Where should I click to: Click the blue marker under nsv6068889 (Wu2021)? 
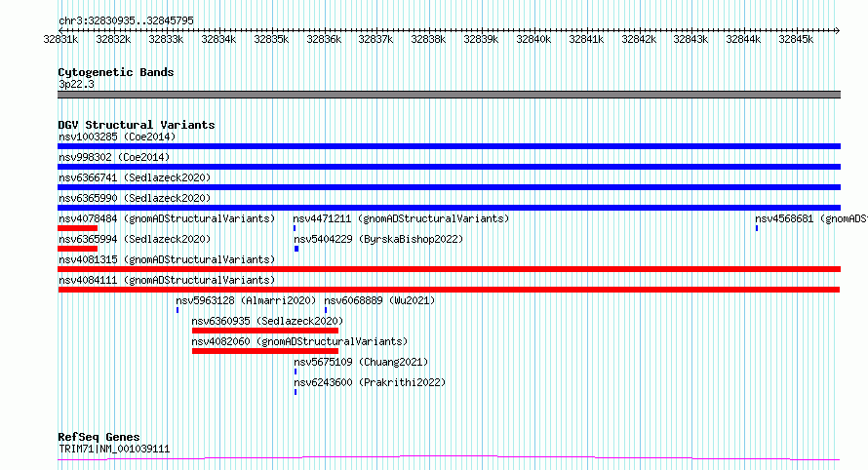coord(326,310)
